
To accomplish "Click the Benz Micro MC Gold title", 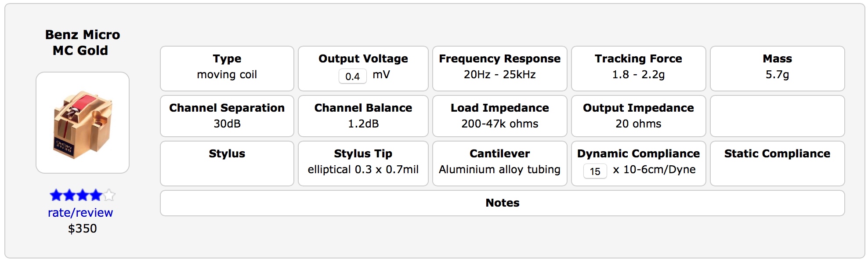I will tap(82, 43).
